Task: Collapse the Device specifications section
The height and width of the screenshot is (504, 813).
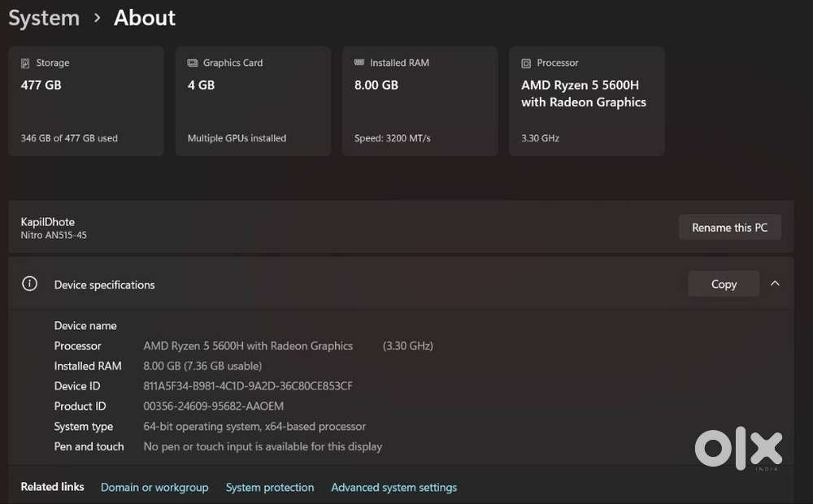Action: pos(775,284)
